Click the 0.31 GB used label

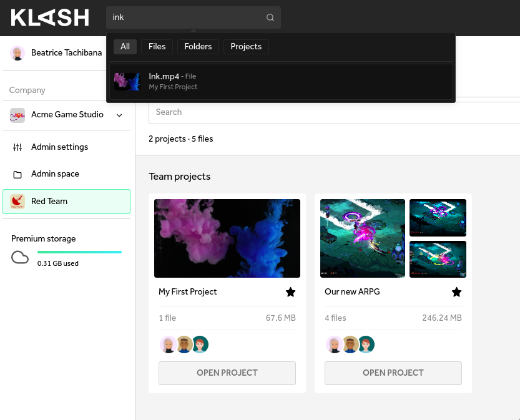(58, 263)
